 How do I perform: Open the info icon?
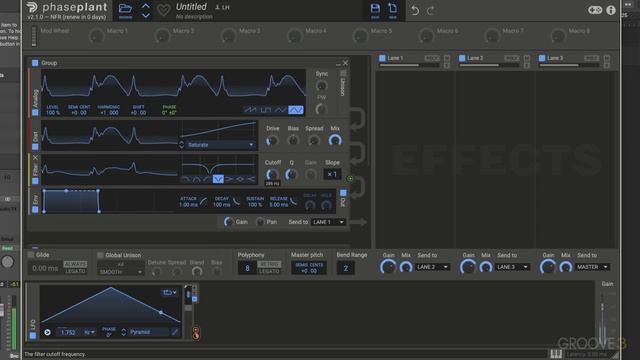coord(611,10)
